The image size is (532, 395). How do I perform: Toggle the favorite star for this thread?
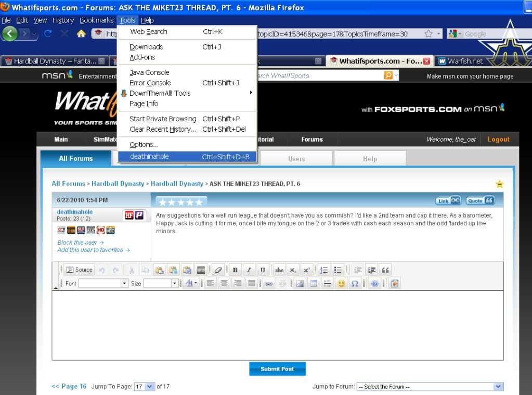(499, 184)
